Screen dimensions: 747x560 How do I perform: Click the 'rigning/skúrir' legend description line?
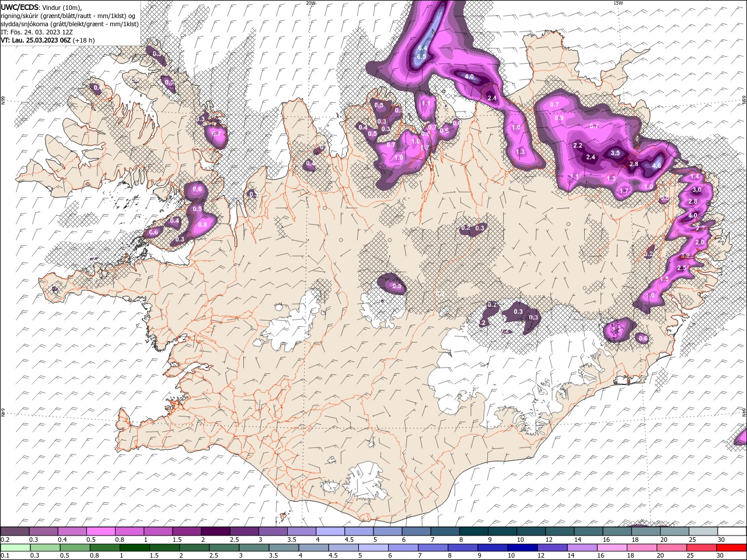(68, 15)
